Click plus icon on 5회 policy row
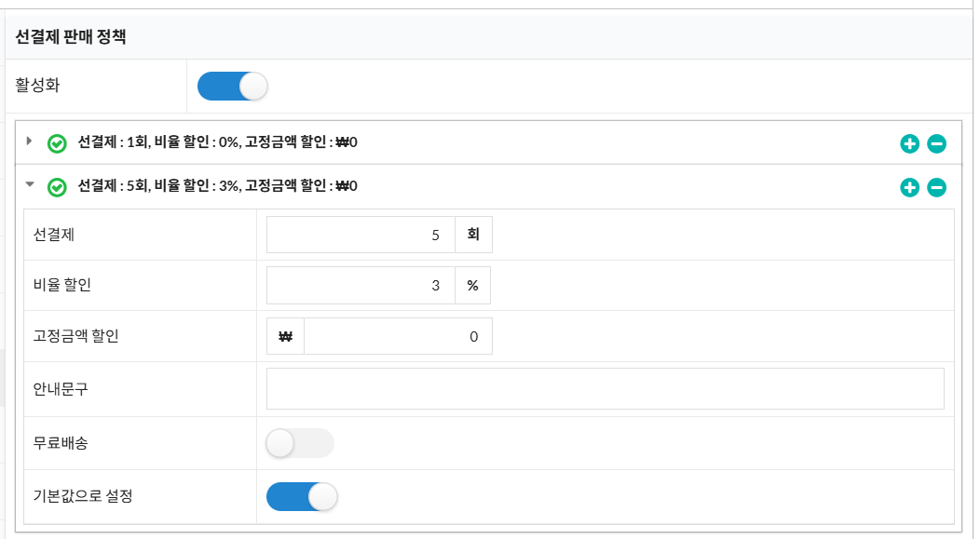 click(909, 187)
